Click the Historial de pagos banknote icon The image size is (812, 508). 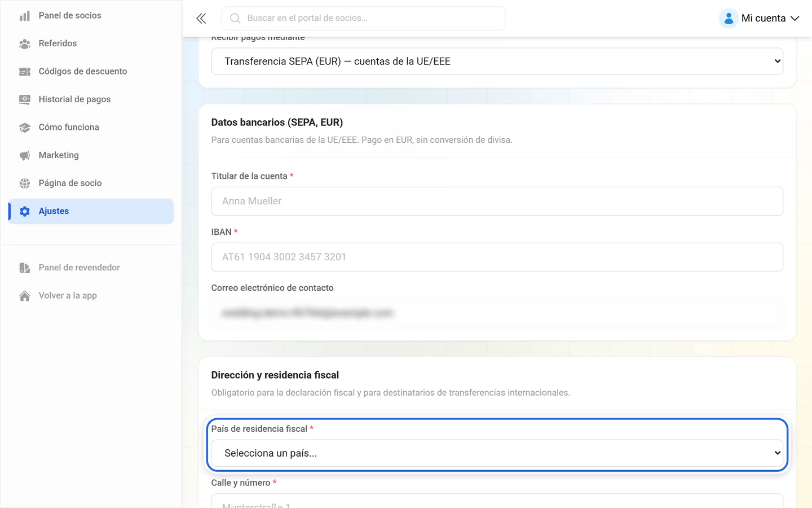[x=25, y=99]
